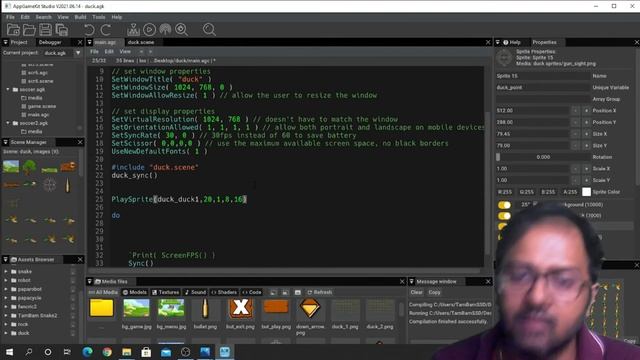Image resolution: width=640 pixels, height=360 pixels.
Task: Click Copy in Message window
Action: (x=434, y=292)
